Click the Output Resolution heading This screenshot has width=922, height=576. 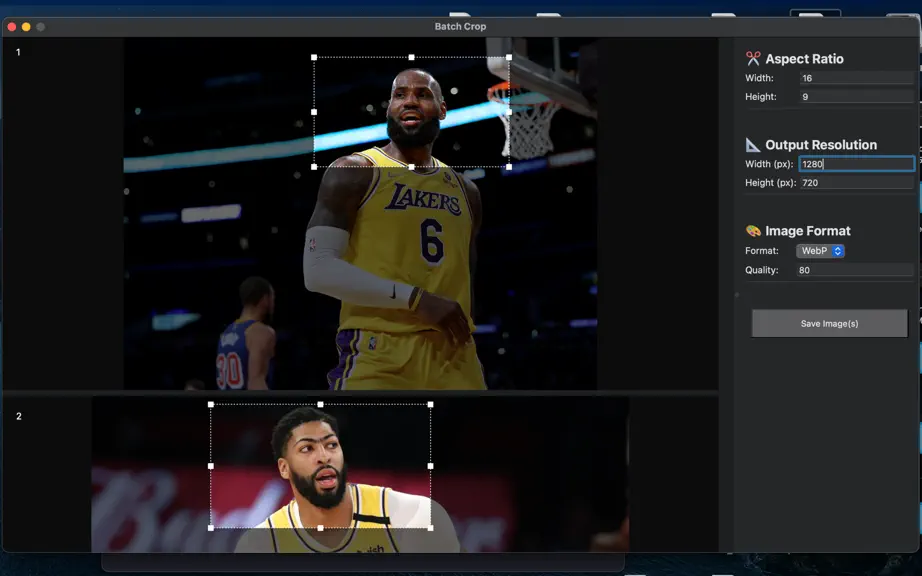click(x=821, y=145)
